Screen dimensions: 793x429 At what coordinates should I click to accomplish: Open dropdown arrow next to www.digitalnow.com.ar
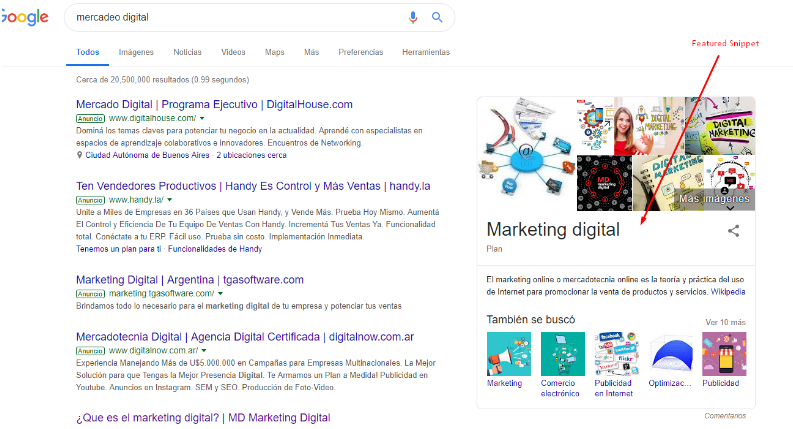204,351
